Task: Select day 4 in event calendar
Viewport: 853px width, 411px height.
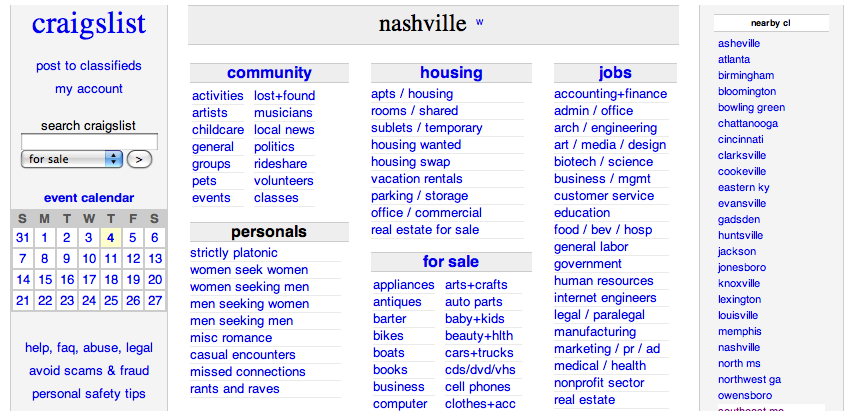Action: pos(111,237)
